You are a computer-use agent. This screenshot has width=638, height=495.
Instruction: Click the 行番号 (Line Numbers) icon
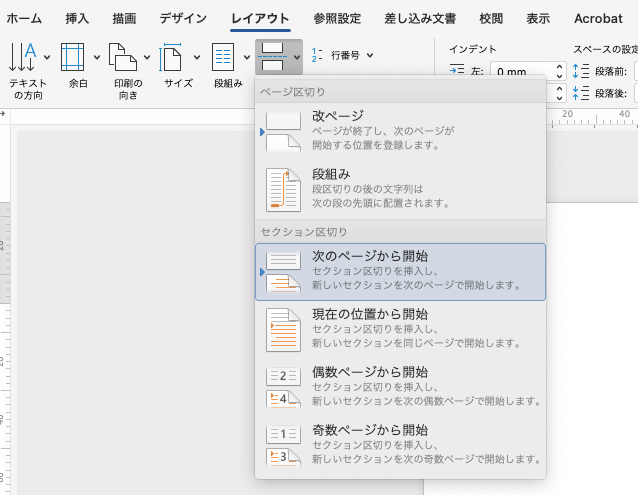click(319, 56)
